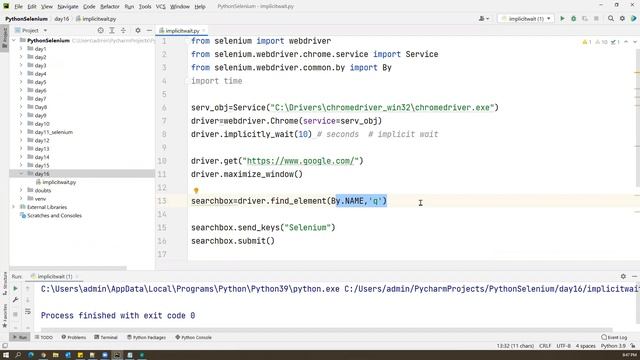Click UTF-8 encoding in status bar

coord(564,346)
